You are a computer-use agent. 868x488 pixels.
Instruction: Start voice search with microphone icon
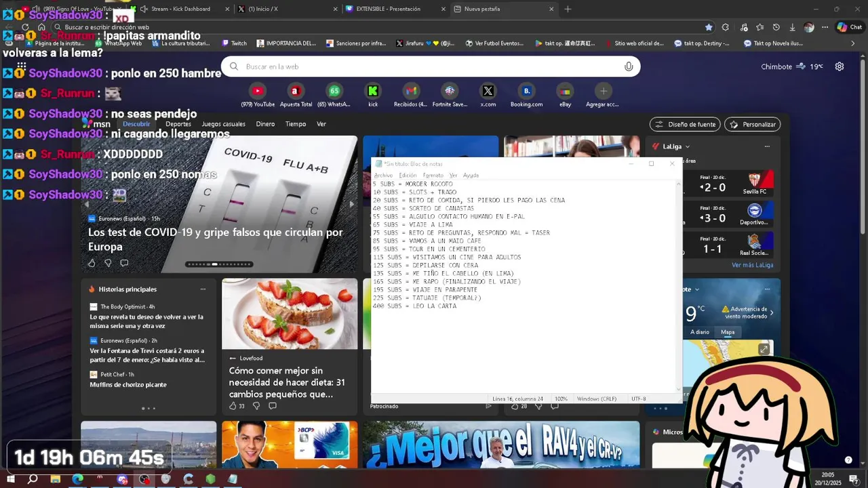click(x=629, y=66)
